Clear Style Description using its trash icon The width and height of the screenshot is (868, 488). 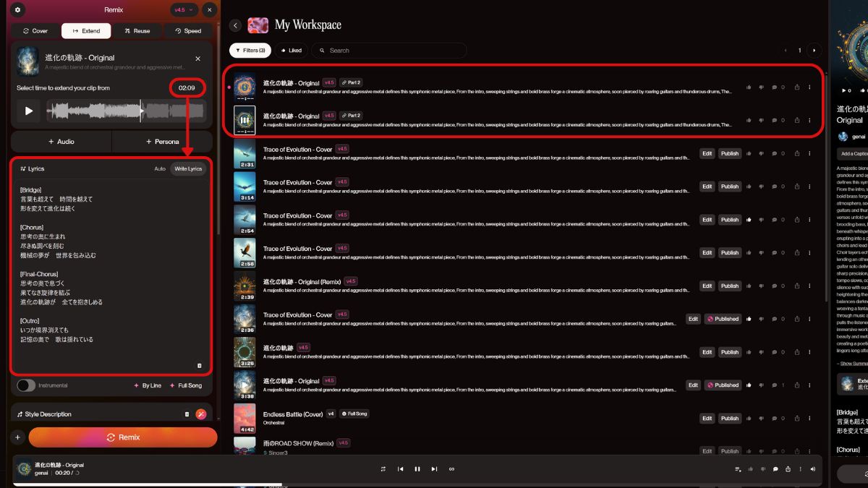[x=187, y=414]
